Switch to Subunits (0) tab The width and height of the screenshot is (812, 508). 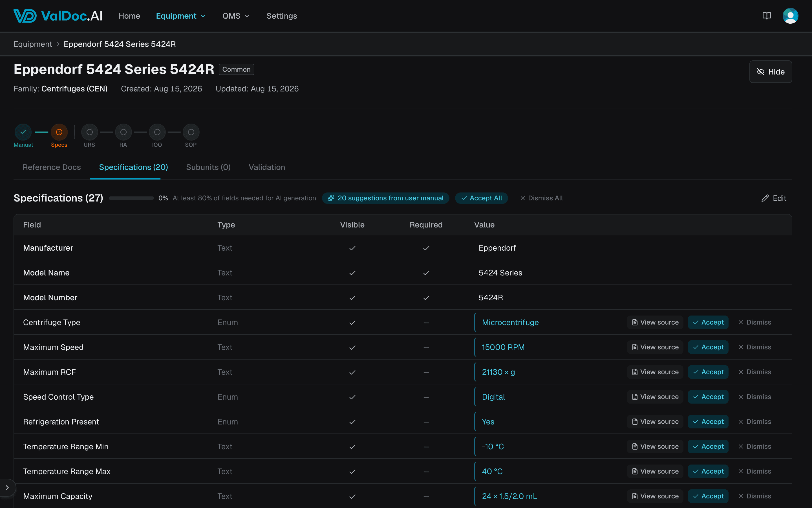[x=208, y=167]
